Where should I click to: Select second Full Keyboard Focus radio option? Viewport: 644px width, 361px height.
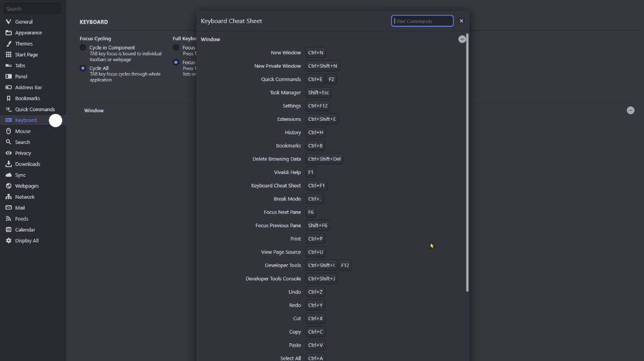(x=175, y=62)
